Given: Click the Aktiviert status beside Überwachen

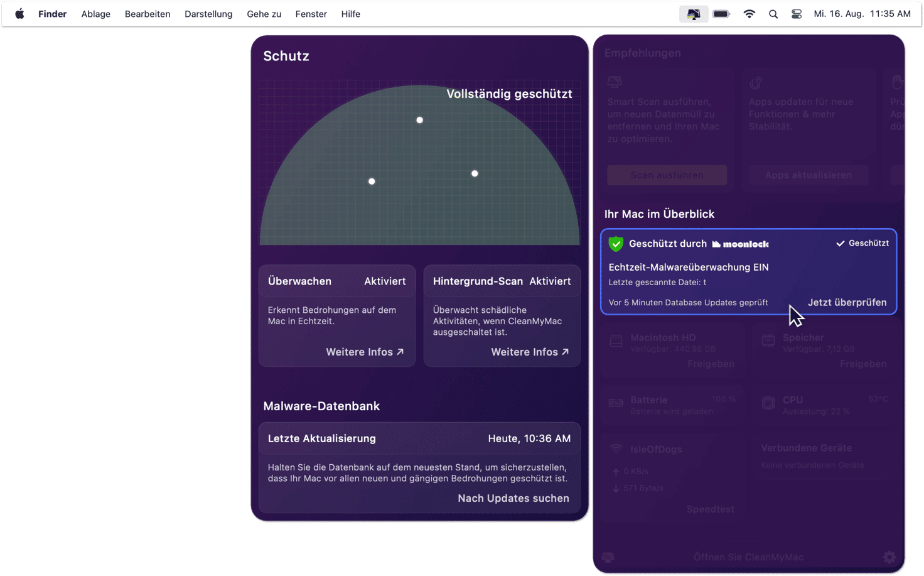Looking at the screenshot, I should pos(385,281).
